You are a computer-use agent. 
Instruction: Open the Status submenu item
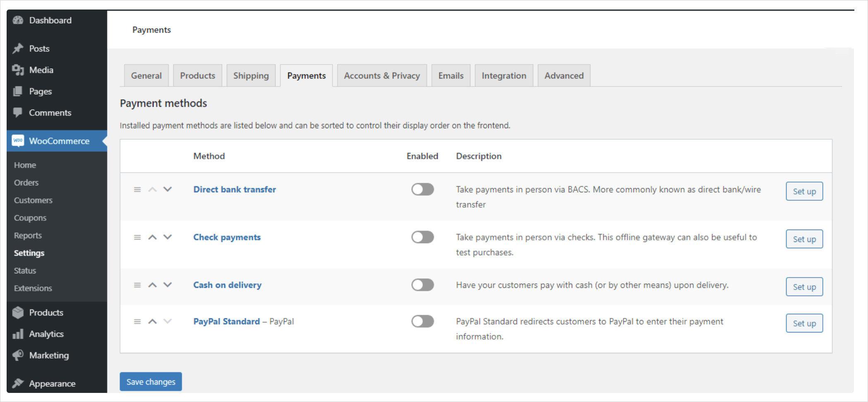(25, 270)
